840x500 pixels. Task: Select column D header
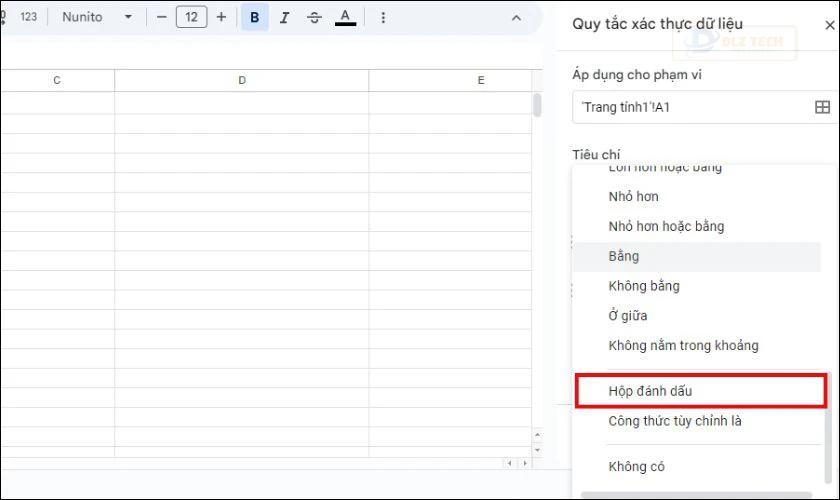[242, 80]
